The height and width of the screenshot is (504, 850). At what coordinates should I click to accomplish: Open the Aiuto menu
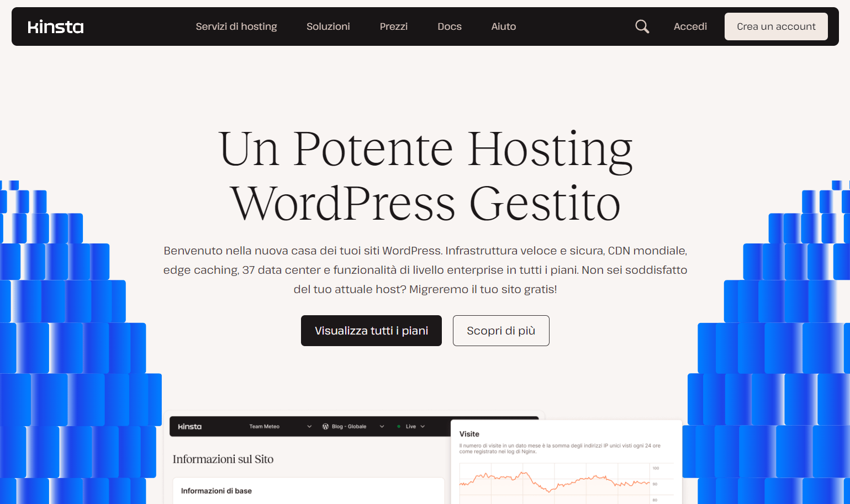point(504,26)
